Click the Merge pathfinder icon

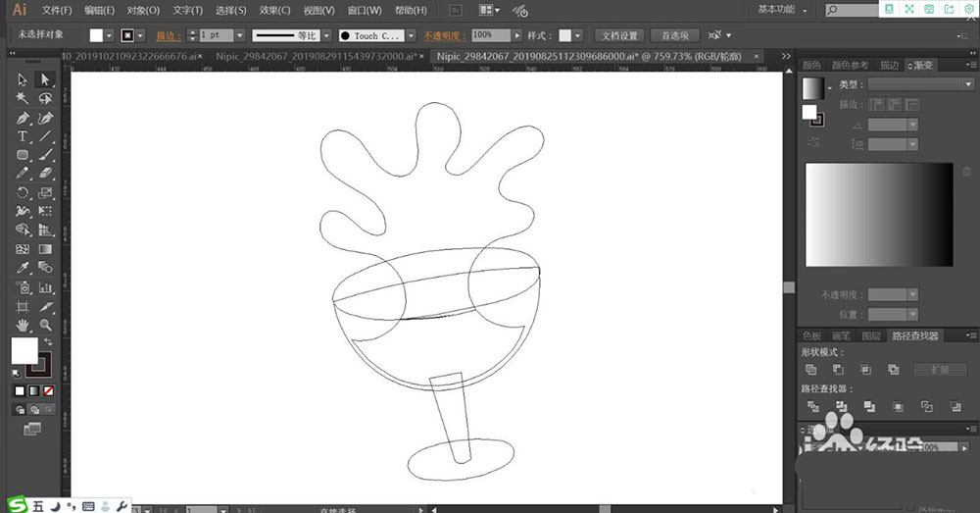[869, 407]
